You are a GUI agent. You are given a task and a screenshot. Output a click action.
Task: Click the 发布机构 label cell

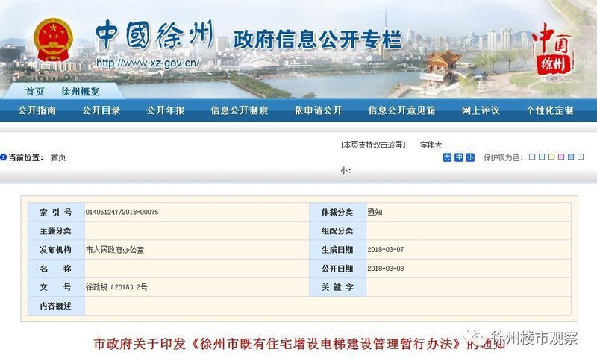56,250
